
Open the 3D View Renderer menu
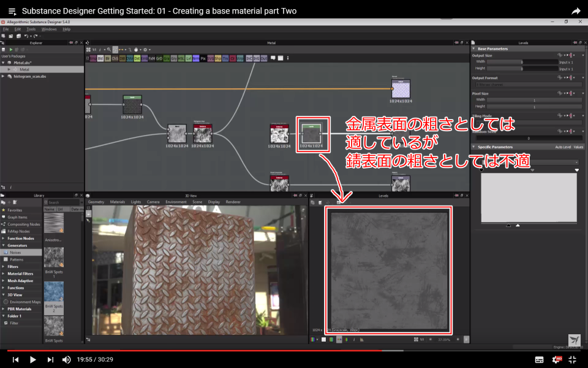pos(233,202)
